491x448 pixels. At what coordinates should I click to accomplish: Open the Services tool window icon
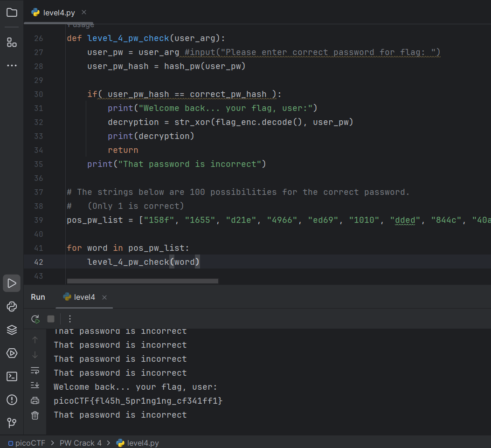pos(12,353)
